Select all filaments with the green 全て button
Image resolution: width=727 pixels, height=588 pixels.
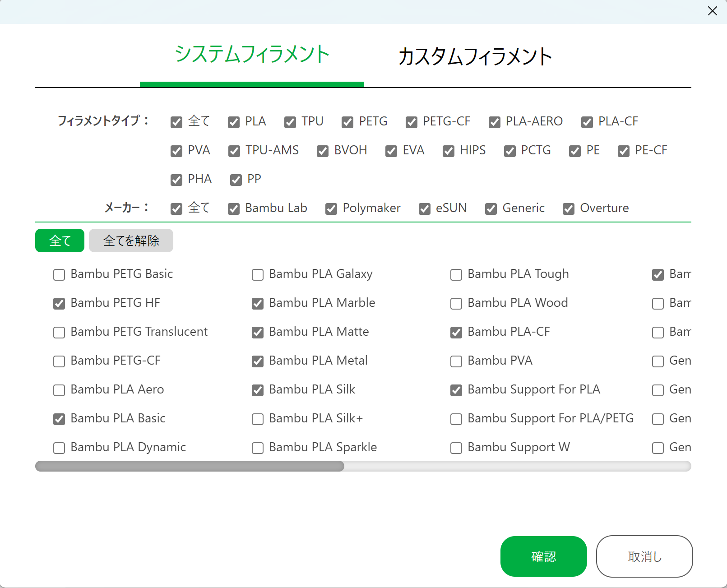pos(60,241)
